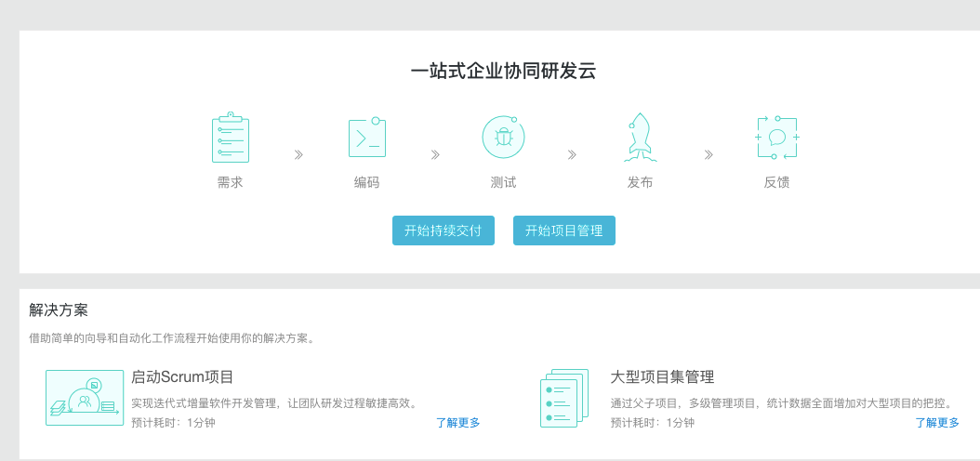The height and width of the screenshot is (461, 980).
Task: Select the 测试 bug icon
Action: click(x=503, y=138)
